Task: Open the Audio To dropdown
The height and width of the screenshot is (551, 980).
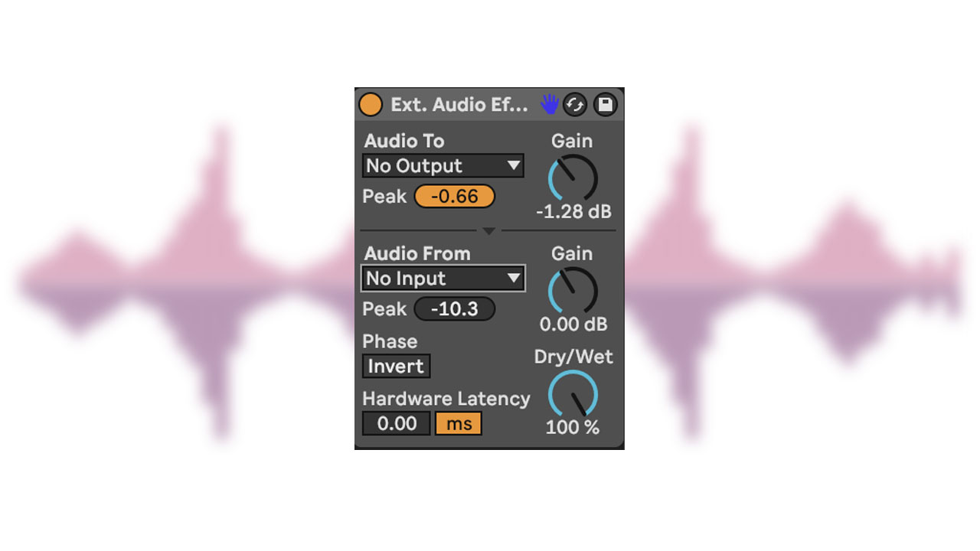Action: (443, 166)
